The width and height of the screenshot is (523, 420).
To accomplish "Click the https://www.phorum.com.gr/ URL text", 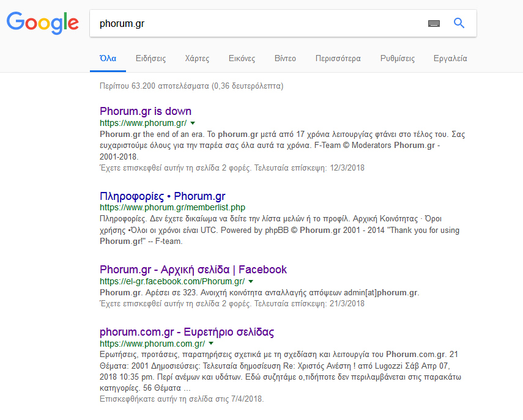I will click(152, 344).
